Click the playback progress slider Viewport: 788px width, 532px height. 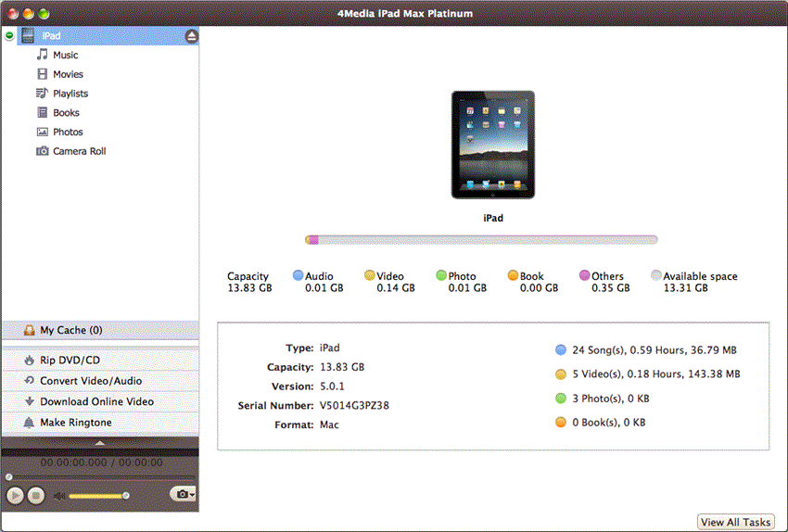[x=100, y=476]
